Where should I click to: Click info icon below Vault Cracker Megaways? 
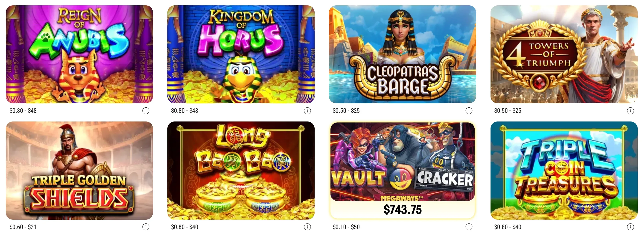coord(469,227)
